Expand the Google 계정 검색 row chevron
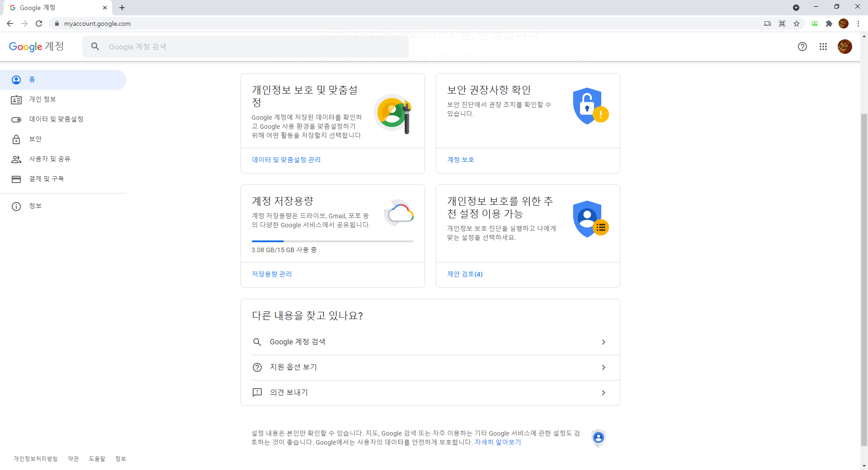The height and width of the screenshot is (470, 868). pos(604,342)
